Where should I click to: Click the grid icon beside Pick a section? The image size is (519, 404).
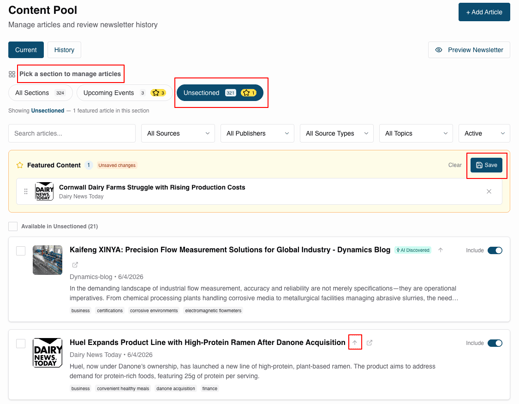[12, 74]
